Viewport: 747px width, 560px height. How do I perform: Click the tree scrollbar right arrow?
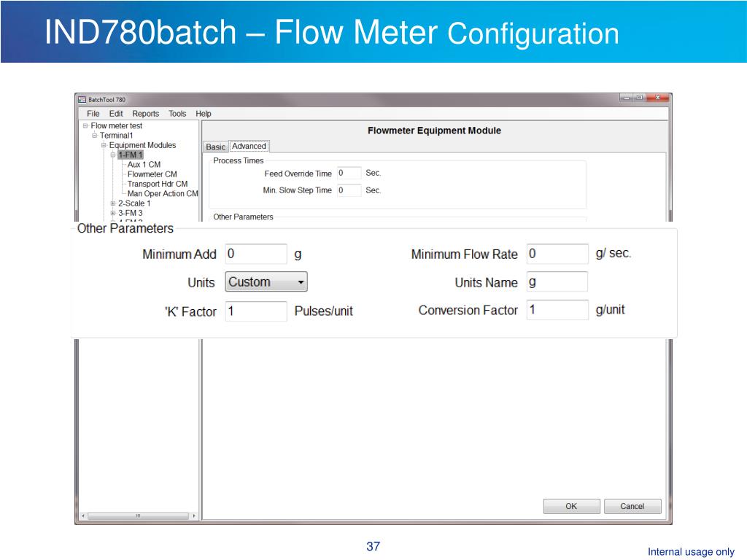[x=194, y=516]
